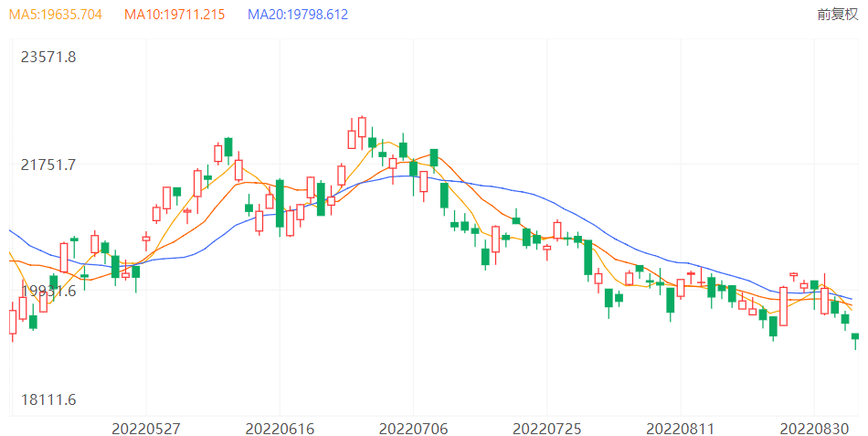This screenshot has width=868, height=436.
Task: Click the 23571.8 price axis label
Action: [x=48, y=57]
